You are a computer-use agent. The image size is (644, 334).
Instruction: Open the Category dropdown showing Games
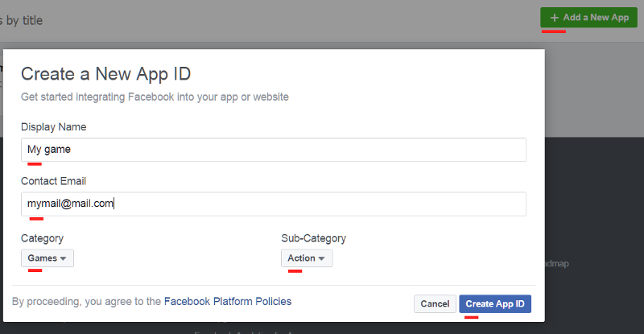tap(47, 258)
